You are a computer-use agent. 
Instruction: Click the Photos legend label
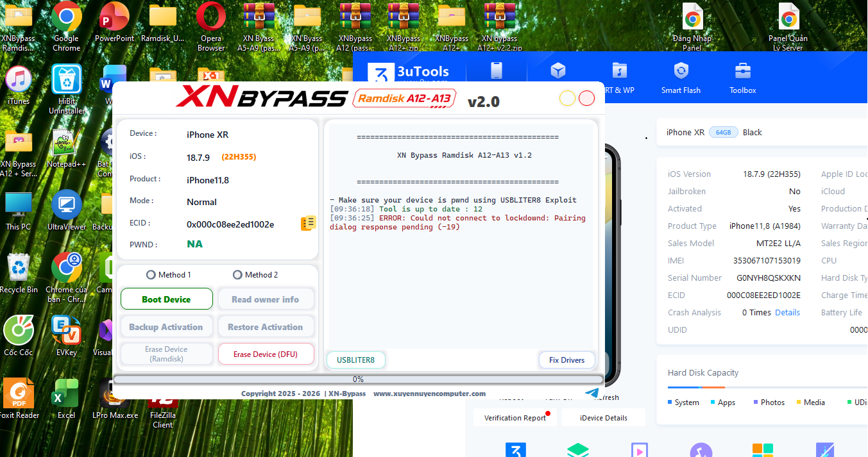pos(772,402)
